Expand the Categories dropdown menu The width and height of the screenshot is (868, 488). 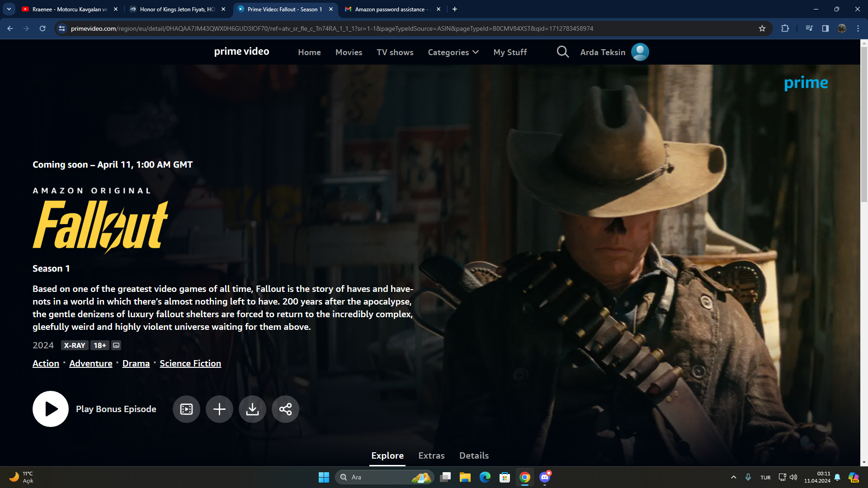click(x=453, y=52)
